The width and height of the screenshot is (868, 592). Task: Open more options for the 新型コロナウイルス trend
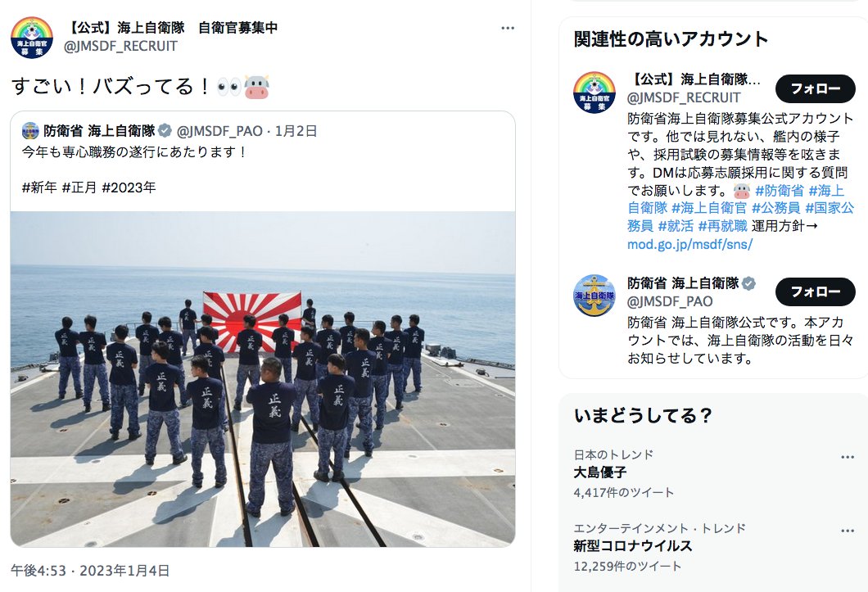(848, 531)
